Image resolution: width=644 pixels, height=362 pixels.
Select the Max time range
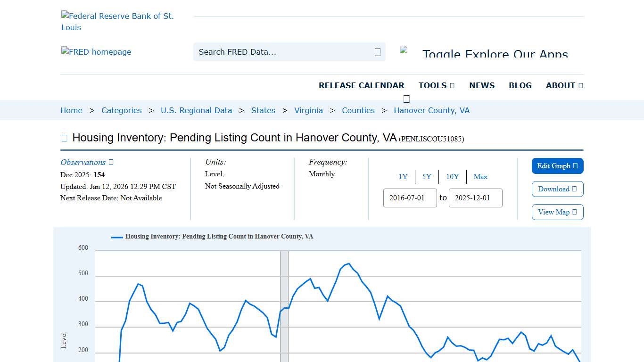[x=480, y=177]
